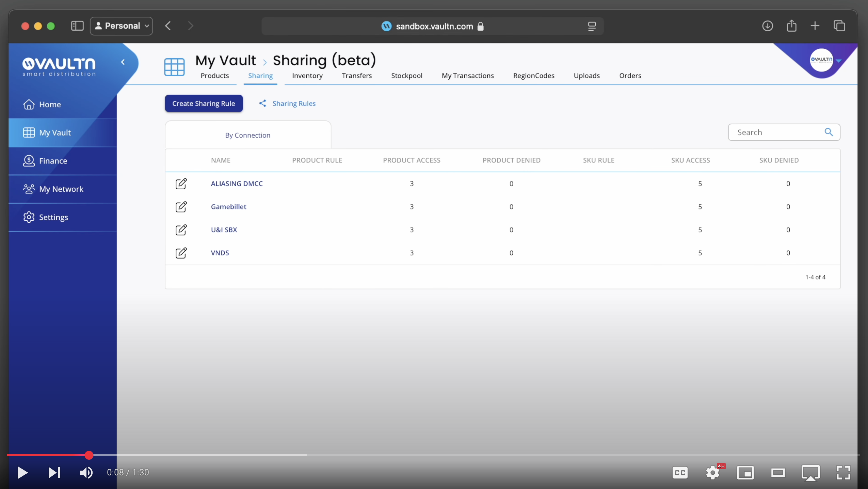Click the 1-4 of 4 pagination text

(x=815, y=277)
